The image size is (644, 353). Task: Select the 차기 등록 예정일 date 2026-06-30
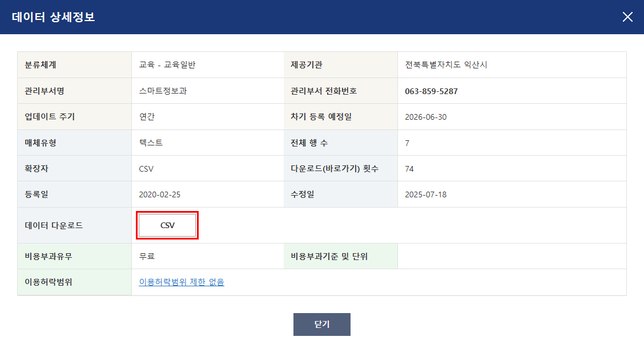tap(426, 116)
